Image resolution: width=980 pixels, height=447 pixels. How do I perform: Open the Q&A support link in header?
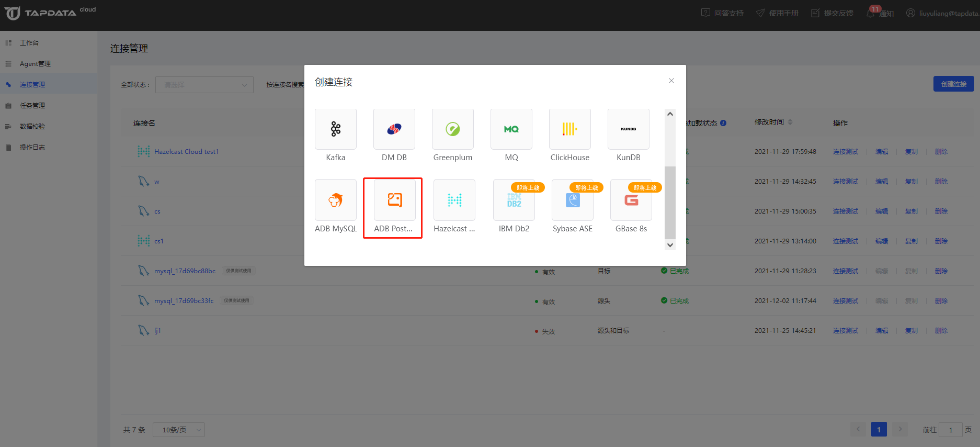pos(722,13)
